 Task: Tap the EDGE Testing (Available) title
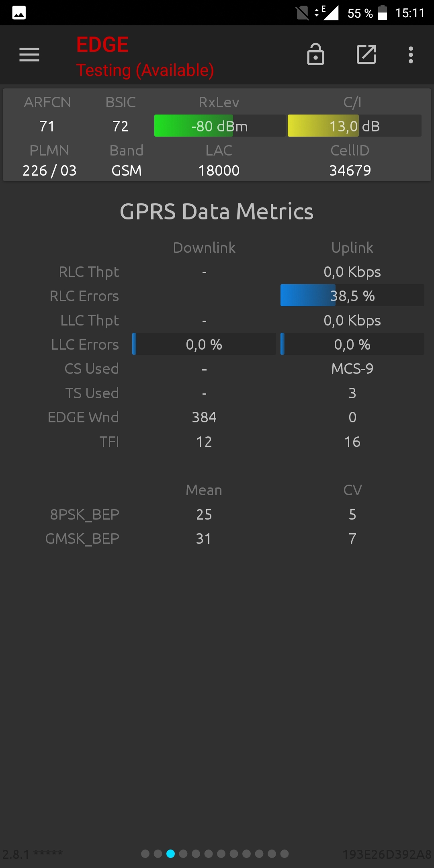[x=145, y=57]
